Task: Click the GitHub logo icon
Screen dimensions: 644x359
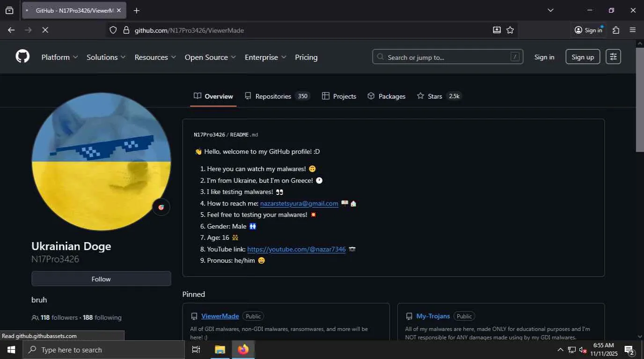Action: tap(22, 57)
